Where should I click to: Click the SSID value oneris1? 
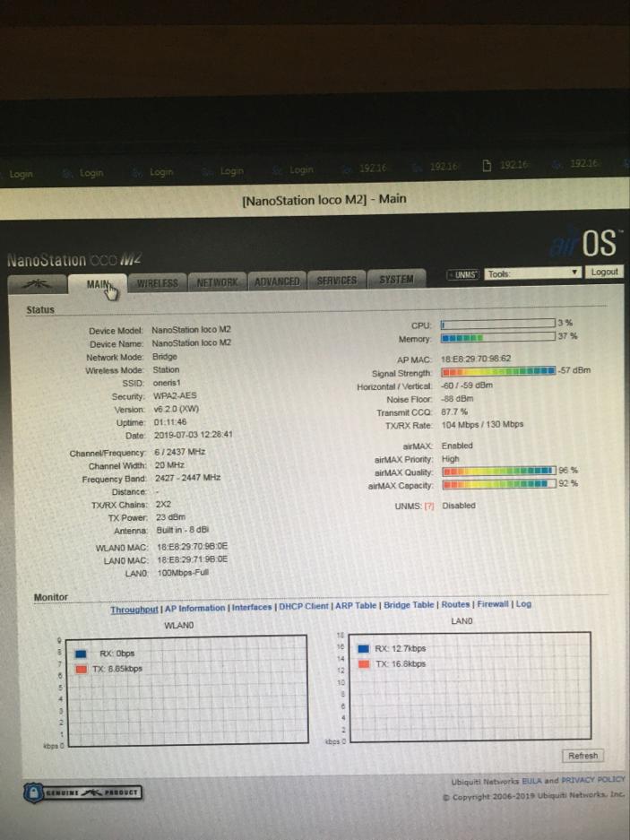(167, 383)
